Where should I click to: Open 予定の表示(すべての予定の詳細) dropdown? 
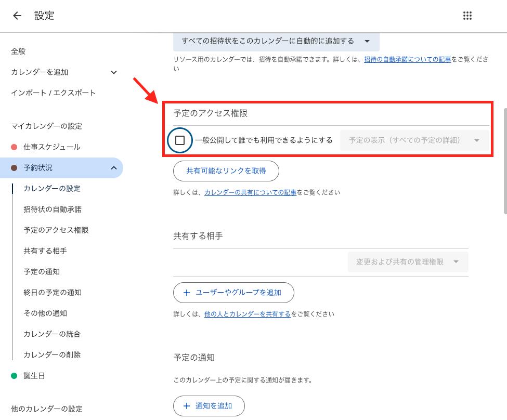(414, 140)
